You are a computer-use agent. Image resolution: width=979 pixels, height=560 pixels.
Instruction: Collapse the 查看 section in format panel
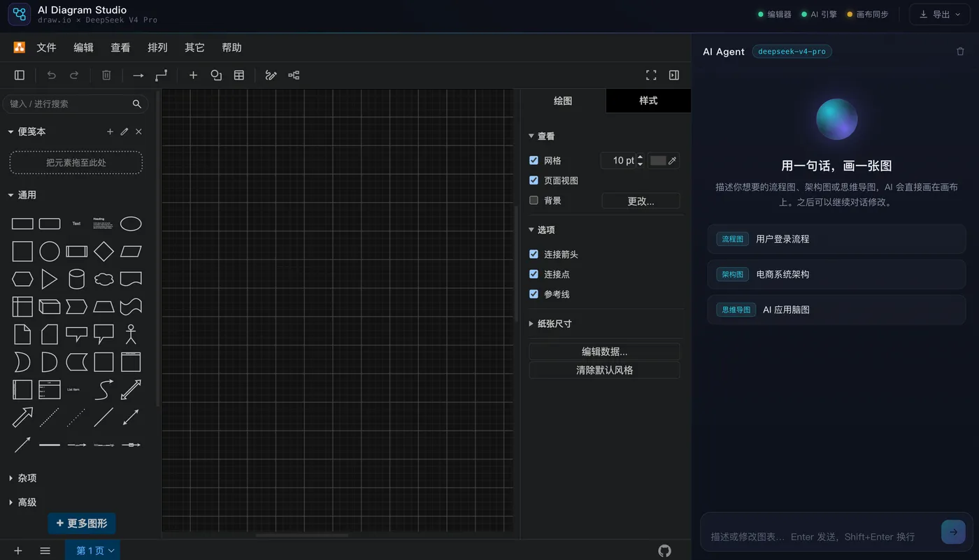[x=542, y=136]
